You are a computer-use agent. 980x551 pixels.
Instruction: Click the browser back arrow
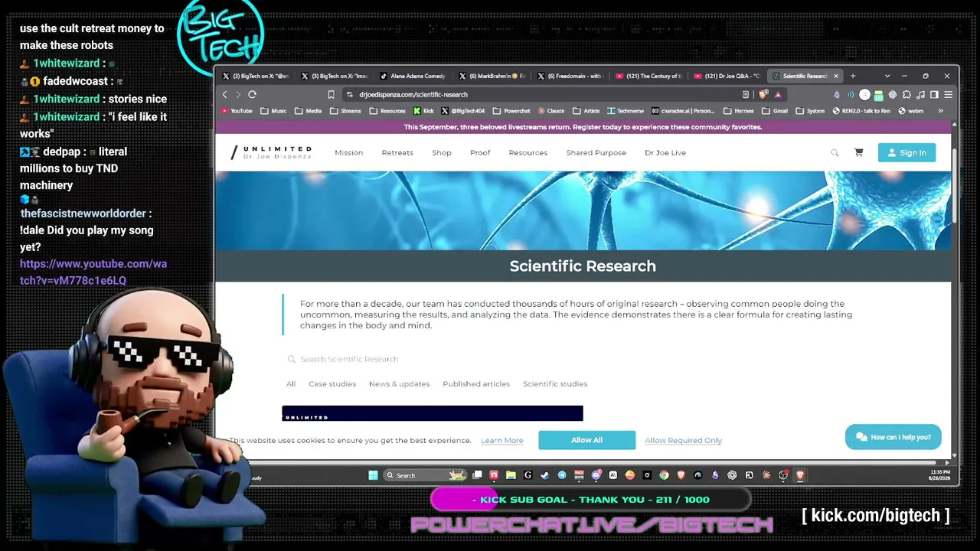click(x=224, y=95)
